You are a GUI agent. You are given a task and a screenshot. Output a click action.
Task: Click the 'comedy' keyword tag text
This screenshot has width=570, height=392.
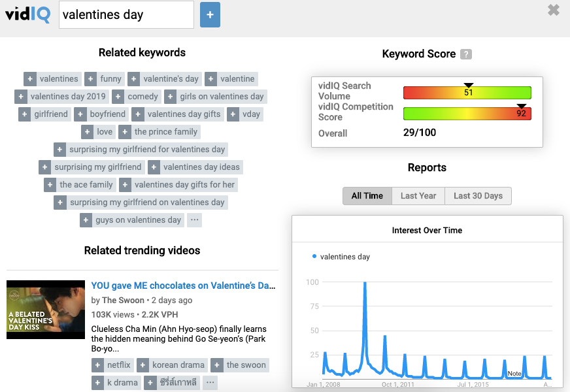point(143,97)
